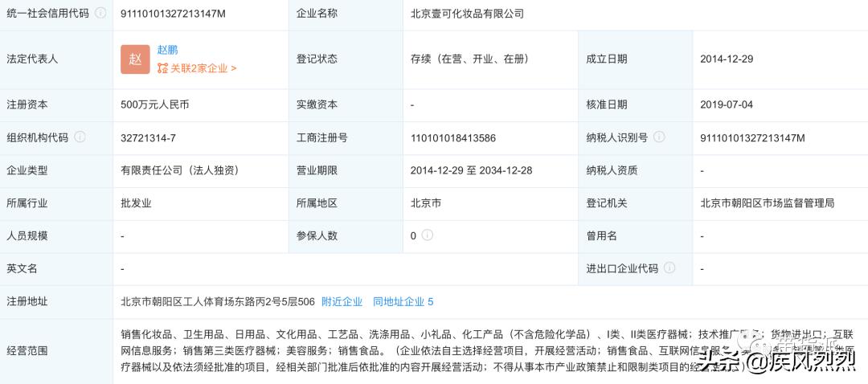Select taxpayer ID value 91110101327213147M
The height and width of the screenshot is (384, 868).
click(752, 138)
